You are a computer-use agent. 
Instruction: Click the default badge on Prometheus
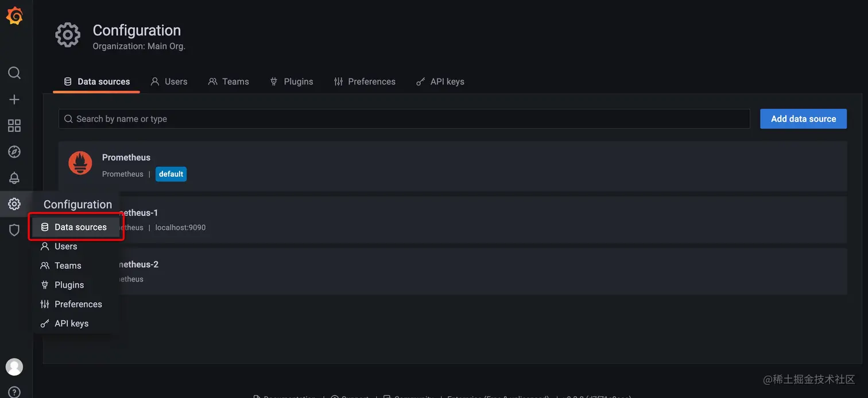(x=171, y=174)
